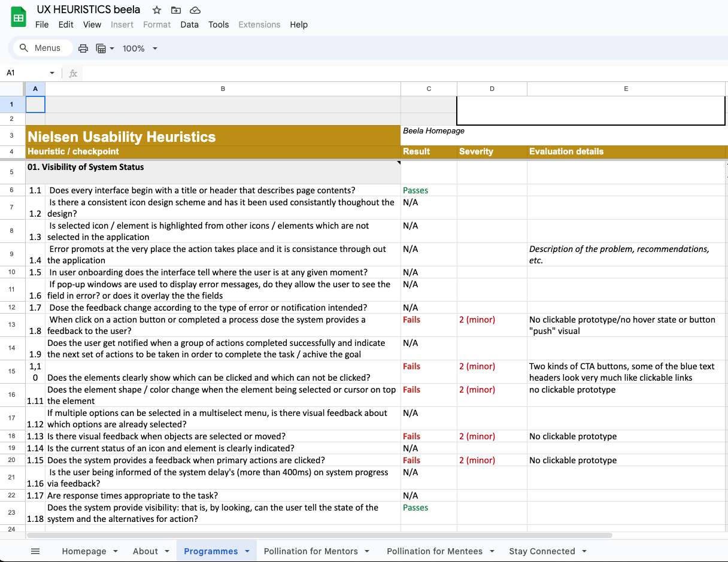The width and height of the screenshot is (728, 562).
Task: Select column C header
Action: pyautogui.click(x=429, y=89)
